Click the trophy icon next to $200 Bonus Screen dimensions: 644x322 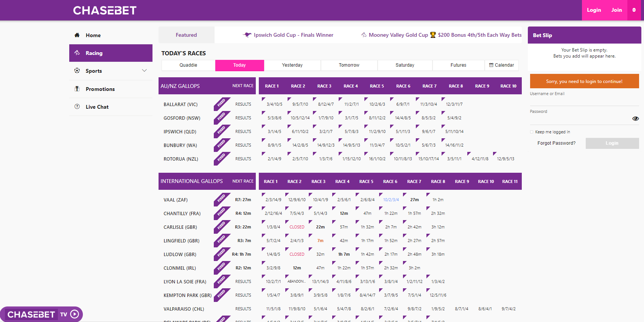433,35
